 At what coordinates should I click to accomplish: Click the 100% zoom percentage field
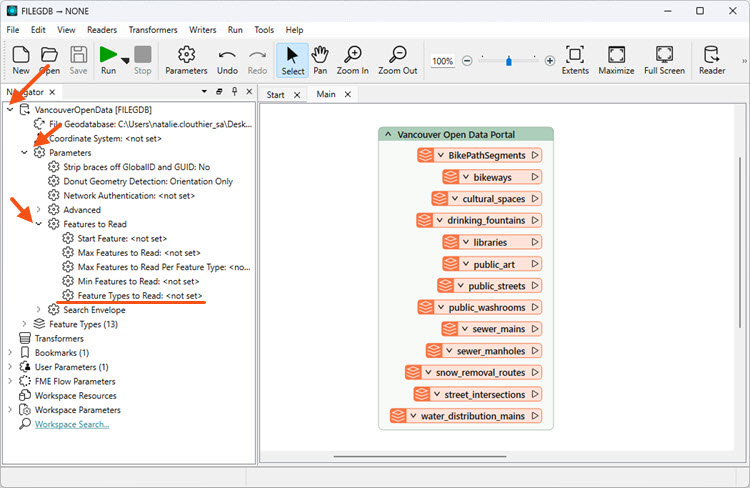coord(442,61)
